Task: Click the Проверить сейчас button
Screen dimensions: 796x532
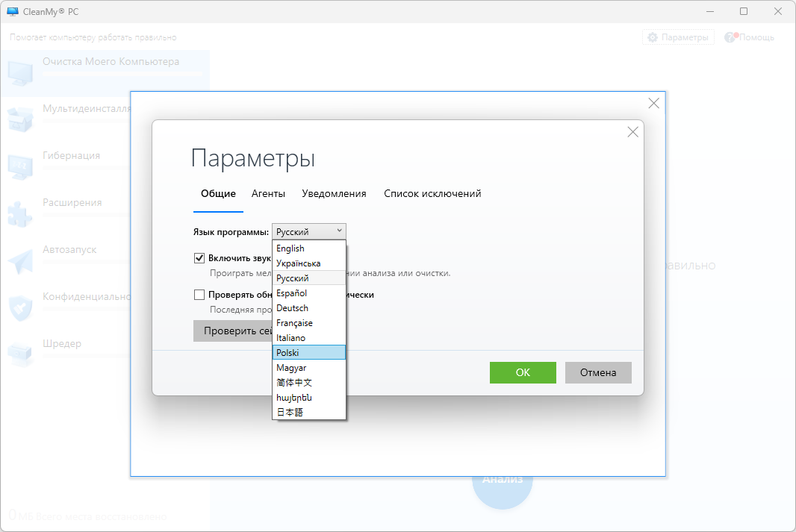Action: (233, 331)
